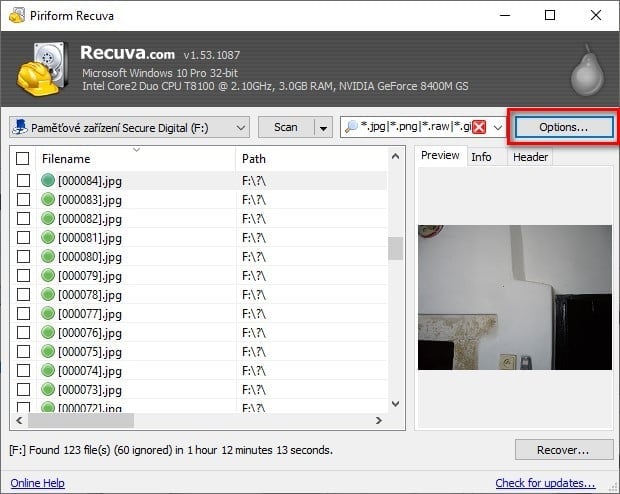620x494 pixels.
Task: Sort by the Filename column header
Action: (136, 159)
